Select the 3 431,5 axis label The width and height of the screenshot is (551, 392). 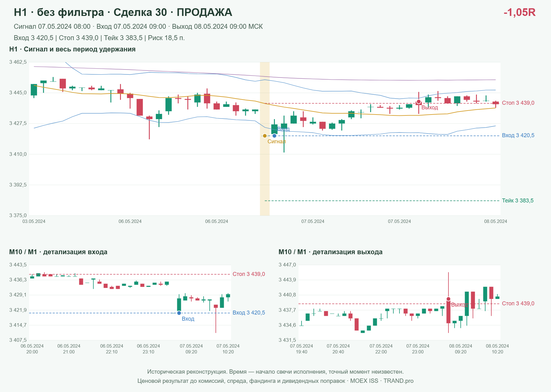click(x=287, y=340)
